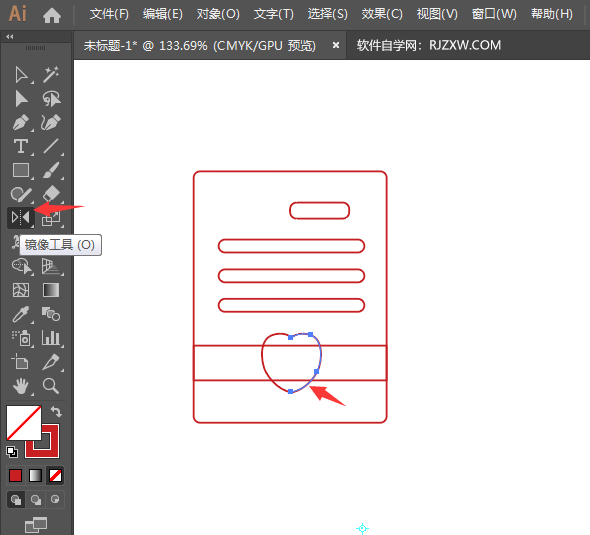Select the Eyedropper tool
The height and width of the screenshot is (535, 590).
pos(20,314)
